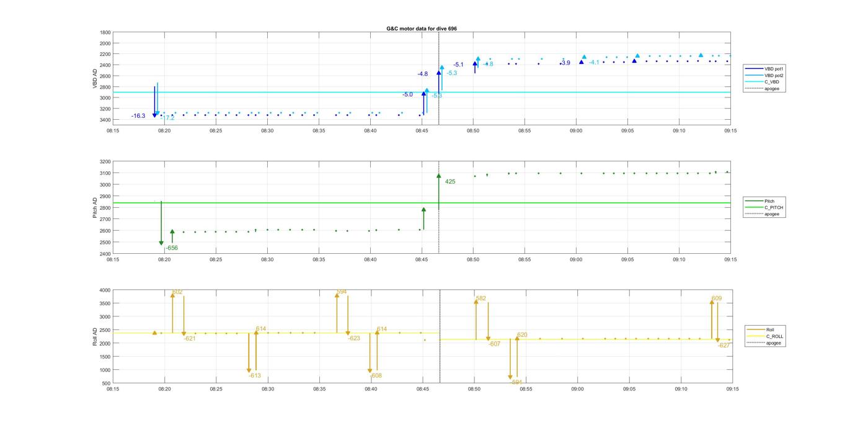Click the "-627" roll data label
Image resolution: width=868 pixels, height=430 pixels.
(x=724, y=346)
